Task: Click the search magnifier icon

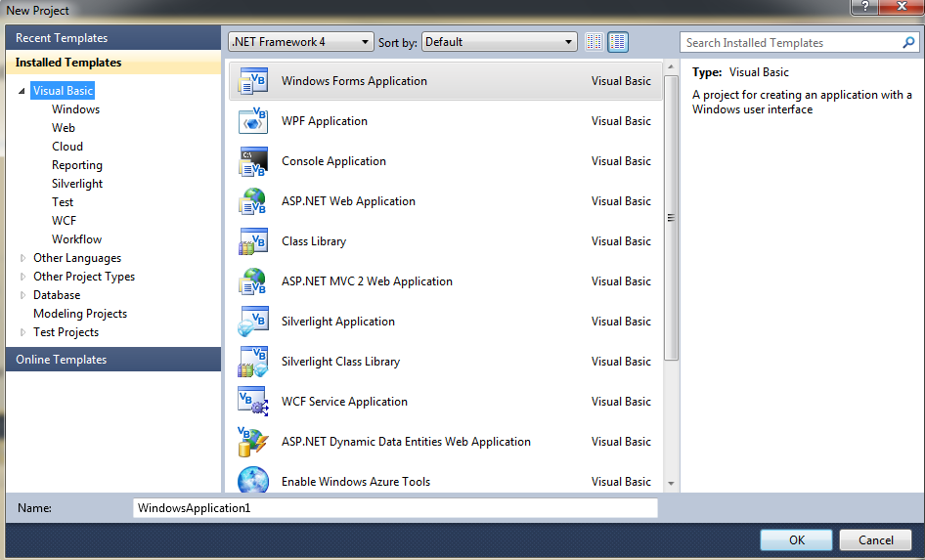Action: coord(908,42)
